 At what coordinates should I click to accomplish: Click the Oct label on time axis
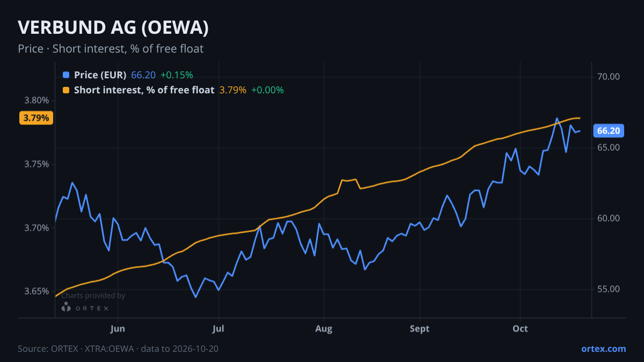(x=520, y=329)
